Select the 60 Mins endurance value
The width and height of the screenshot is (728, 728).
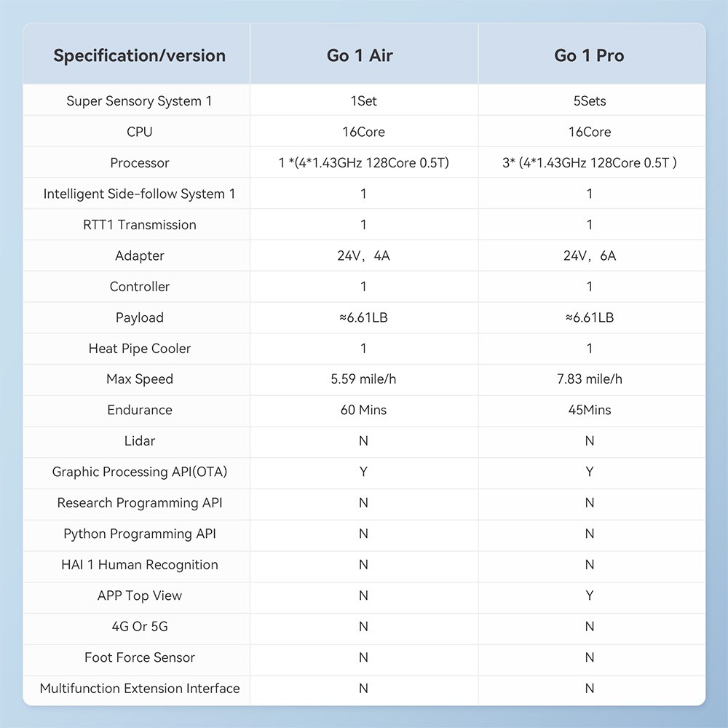363,410
